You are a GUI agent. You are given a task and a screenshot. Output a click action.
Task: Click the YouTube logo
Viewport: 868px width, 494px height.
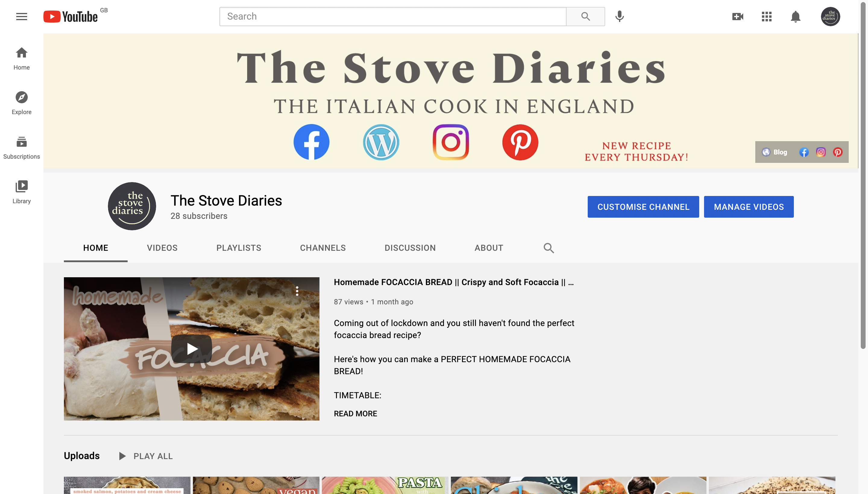click(x=71, y=17)
